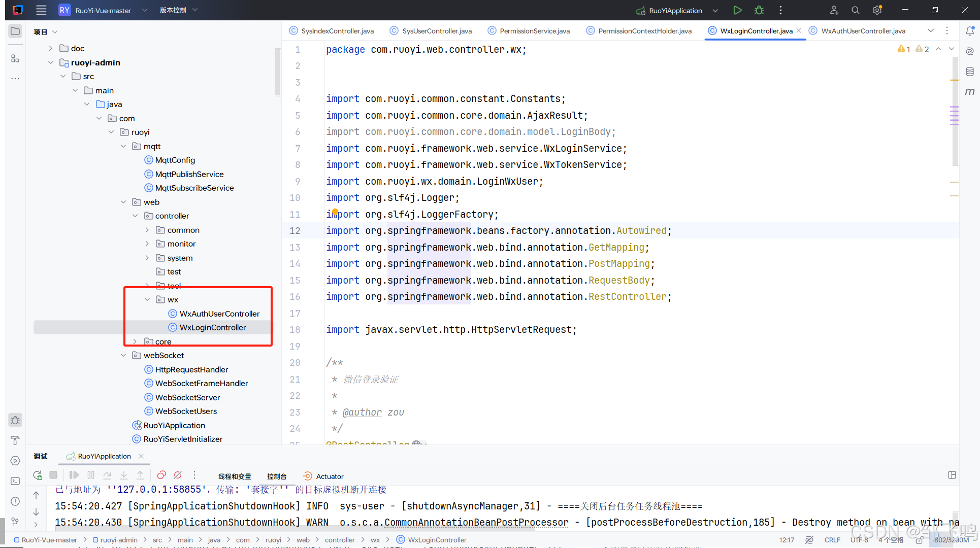Screen dimensions: 980x548
Task: Step over in debugger toolbar
Action: pyautogui.click(x=107, y=475)
